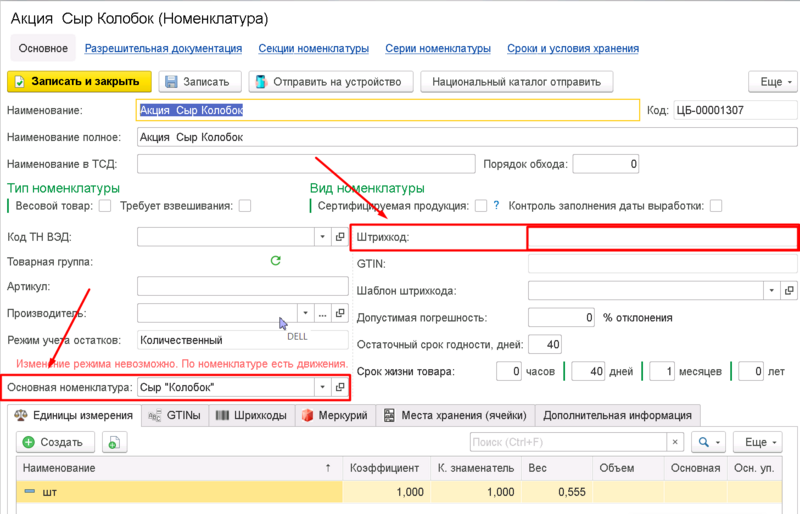Click the Остаточный срок годности field
This screenshot has width=800, height=514.
(x=545, y=344)
